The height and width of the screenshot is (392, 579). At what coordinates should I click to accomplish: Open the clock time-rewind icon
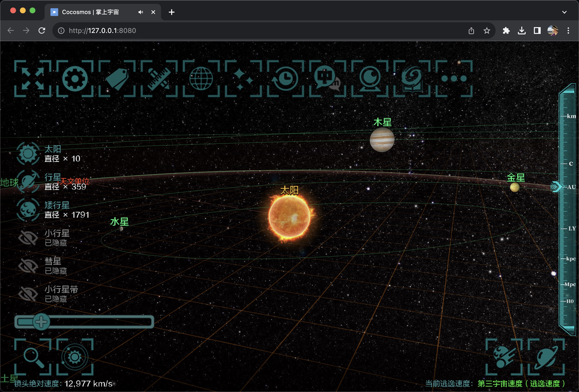(285, 78)
